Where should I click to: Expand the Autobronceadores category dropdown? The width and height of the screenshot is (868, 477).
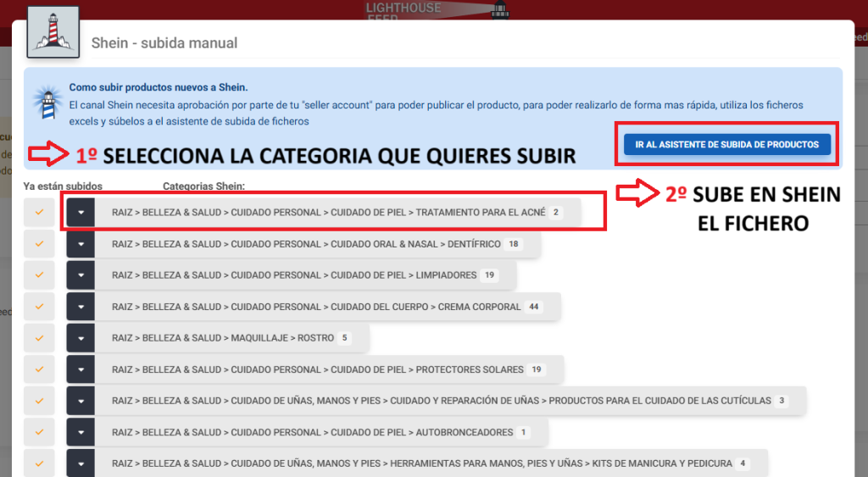81,432
